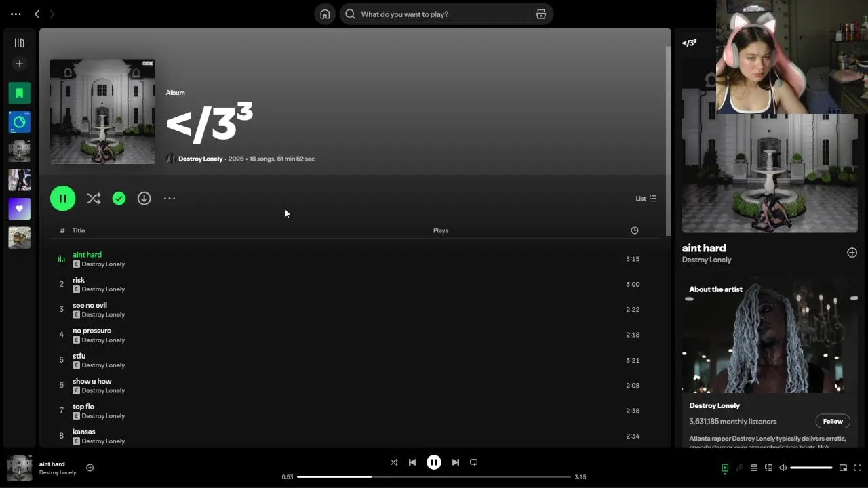This screenshot has height=488, width=868.
Task: Skip to the next track
Action: (456, 462)
